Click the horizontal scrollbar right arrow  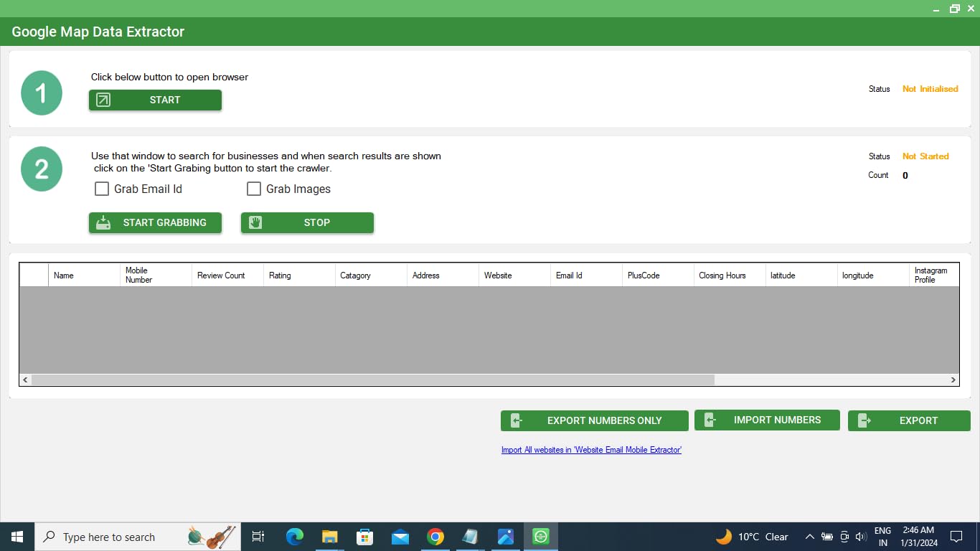pyautogui.click(x=953, y=380)
